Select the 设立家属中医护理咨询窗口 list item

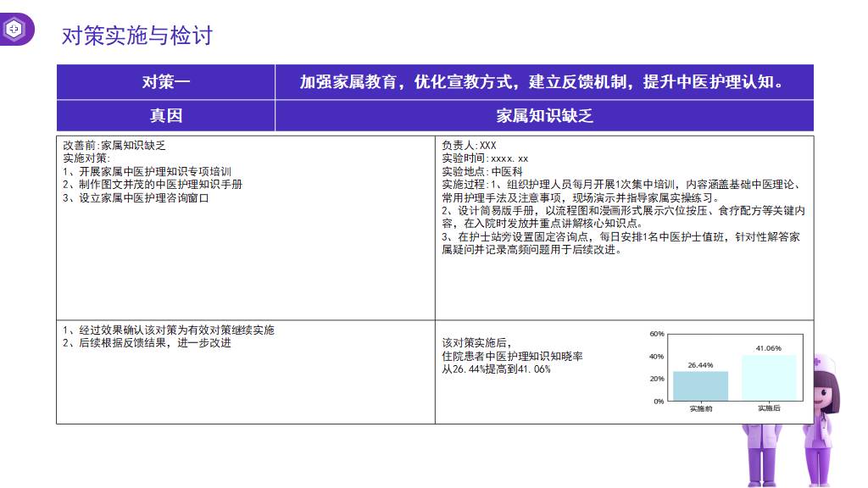[x=135, y=197]
